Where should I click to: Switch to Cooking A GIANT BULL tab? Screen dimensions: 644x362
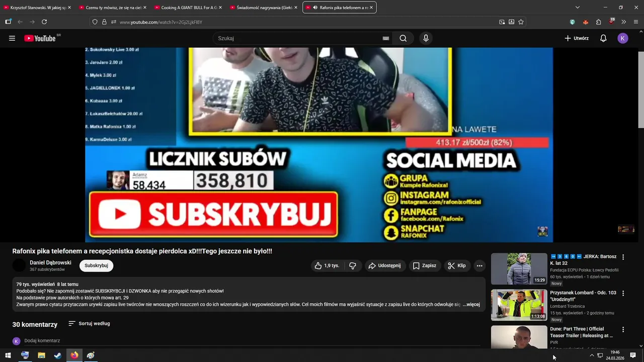(187, 8)
